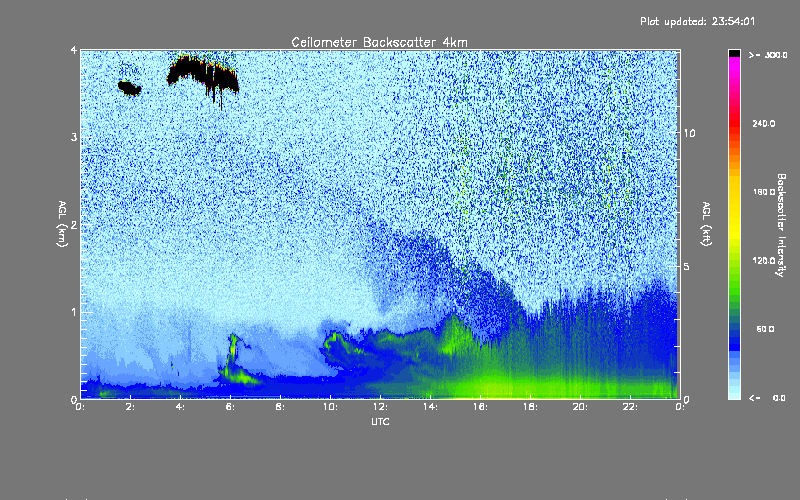Click the '2:' UTC tick label
Screen dimensions: 800x500
coord(131,407)
